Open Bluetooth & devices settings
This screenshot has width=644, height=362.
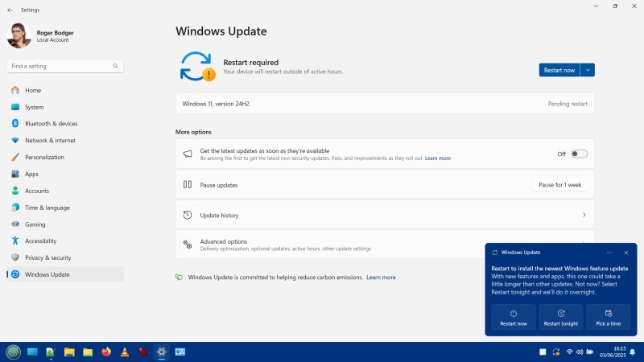[x=51, y=124]
